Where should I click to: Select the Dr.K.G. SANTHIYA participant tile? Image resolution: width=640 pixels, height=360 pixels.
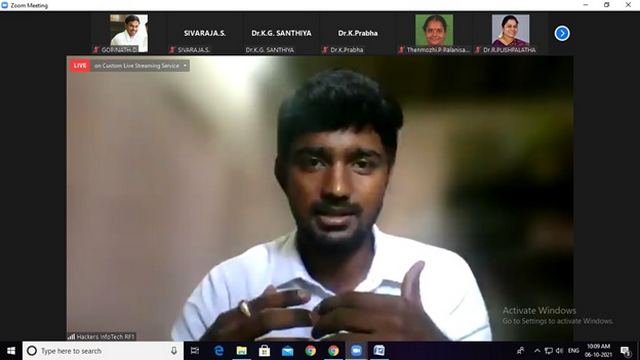[281, 33]
